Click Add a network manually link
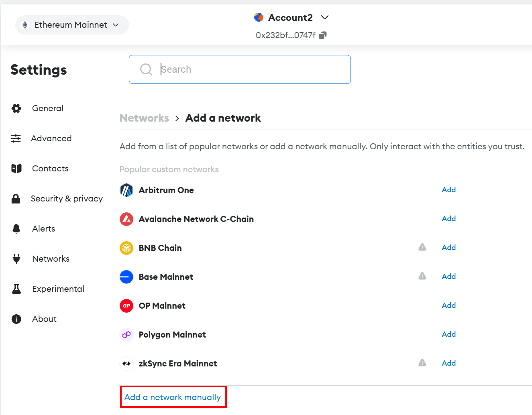This screenshot has width=532, height=415. coord(173,397)
